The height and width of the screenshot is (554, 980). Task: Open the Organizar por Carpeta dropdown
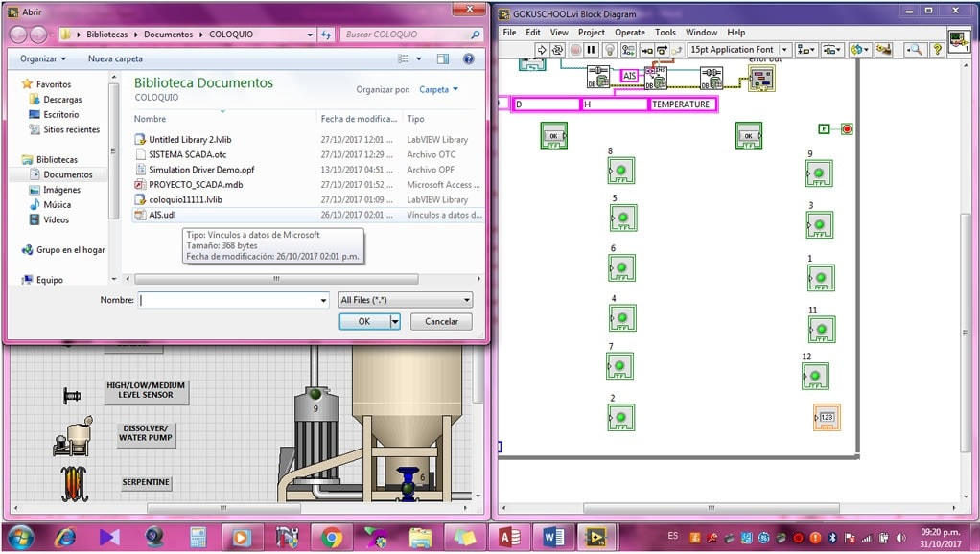click(438, 90)
